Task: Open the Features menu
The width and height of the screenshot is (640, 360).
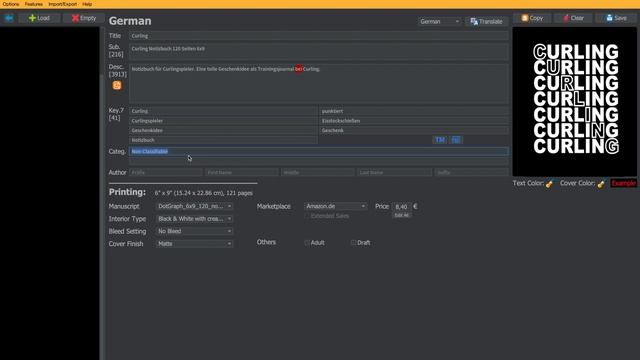Action: click(33, 4)
